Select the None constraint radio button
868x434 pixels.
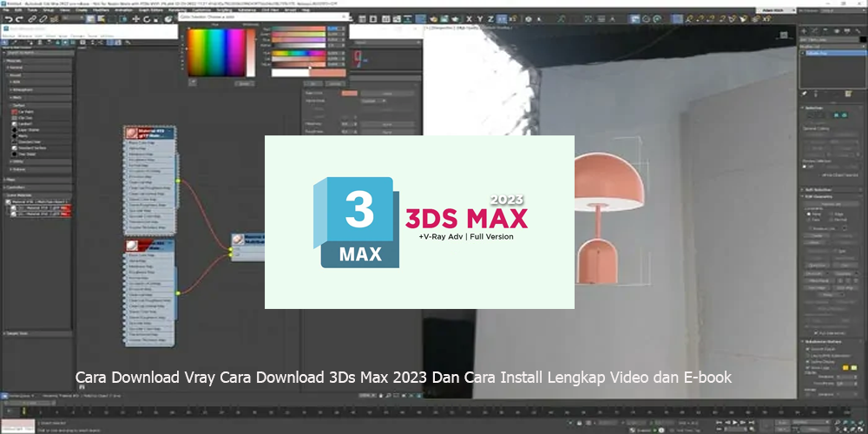[x=808, y=214]
